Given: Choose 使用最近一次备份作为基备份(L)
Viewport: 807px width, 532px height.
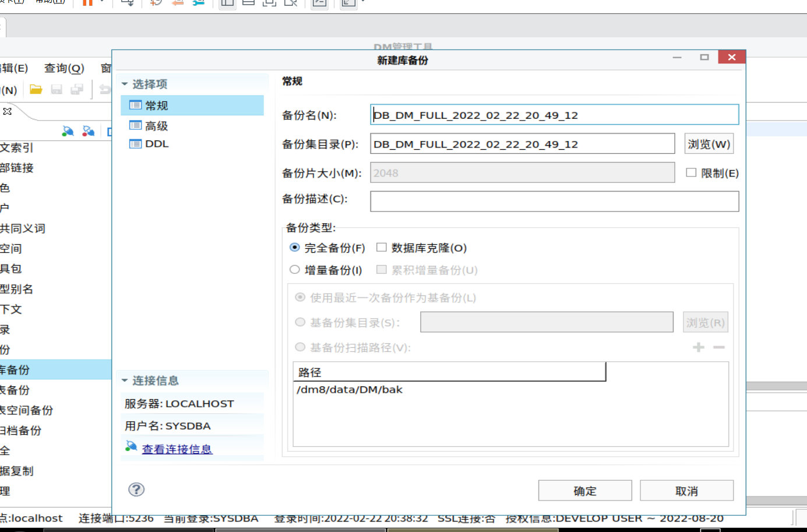Looking at the screenshot, I should coord(300,297).
